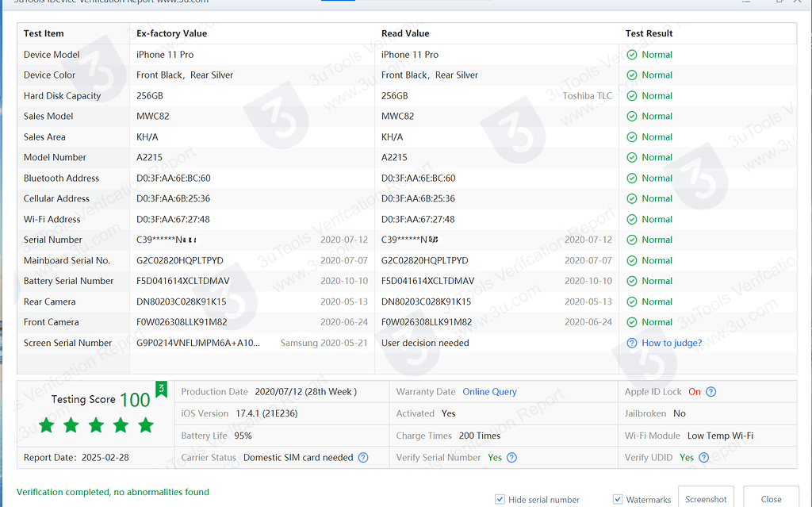
Task: Click the Cellular Address result check icon
Action: (x=632, y=198)
